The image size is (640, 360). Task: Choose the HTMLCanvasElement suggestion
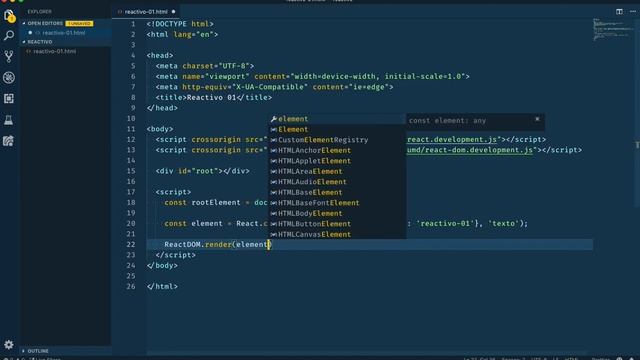coord(337,234)
